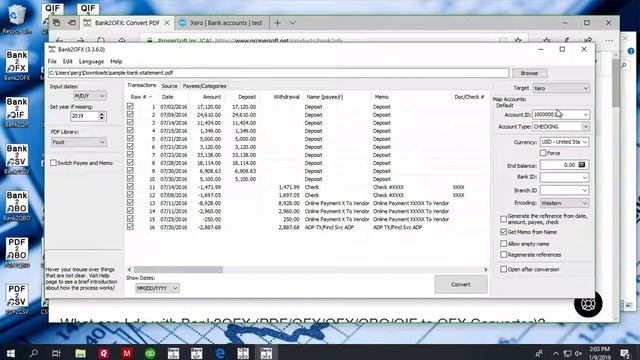The image size is (640, 360).
Task: Click the taskbar volume icon
Action: (x=578, y=353)
